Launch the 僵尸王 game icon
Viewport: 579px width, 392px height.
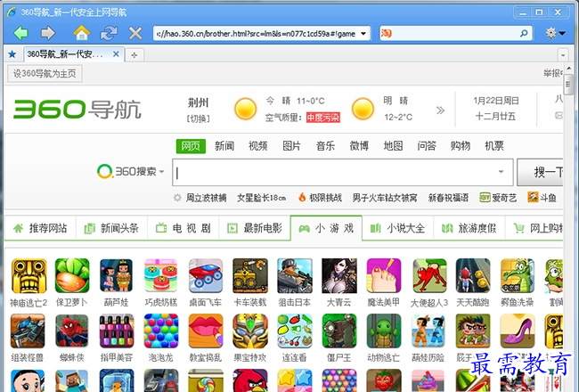coord(339,331)
